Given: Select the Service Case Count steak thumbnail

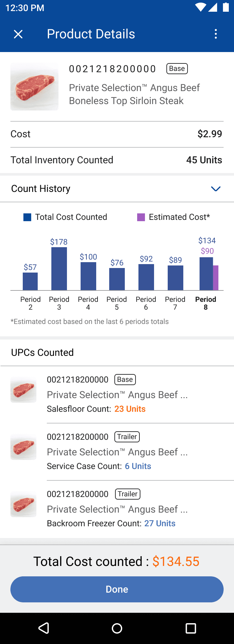Looking at the screenshot, I should 23,447.
